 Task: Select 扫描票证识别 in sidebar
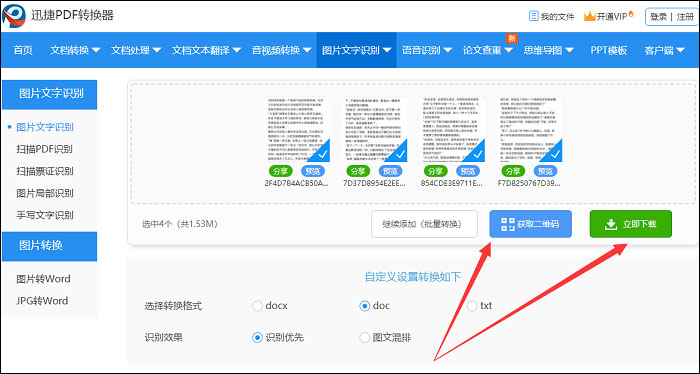click(45, 171)
